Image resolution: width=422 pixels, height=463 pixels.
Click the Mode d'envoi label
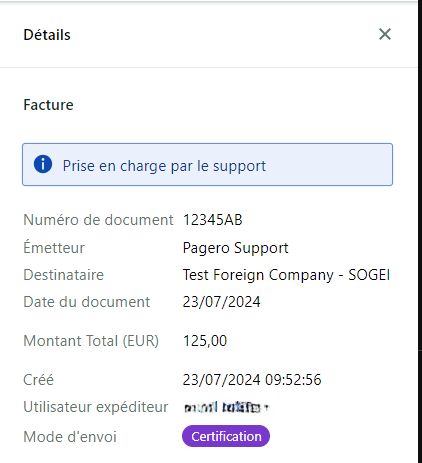click(70, 437)
